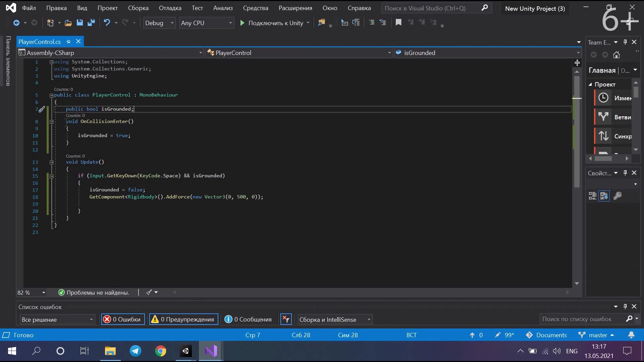Expand the member navigation dropdown isGrounded

tap(579, 53)
